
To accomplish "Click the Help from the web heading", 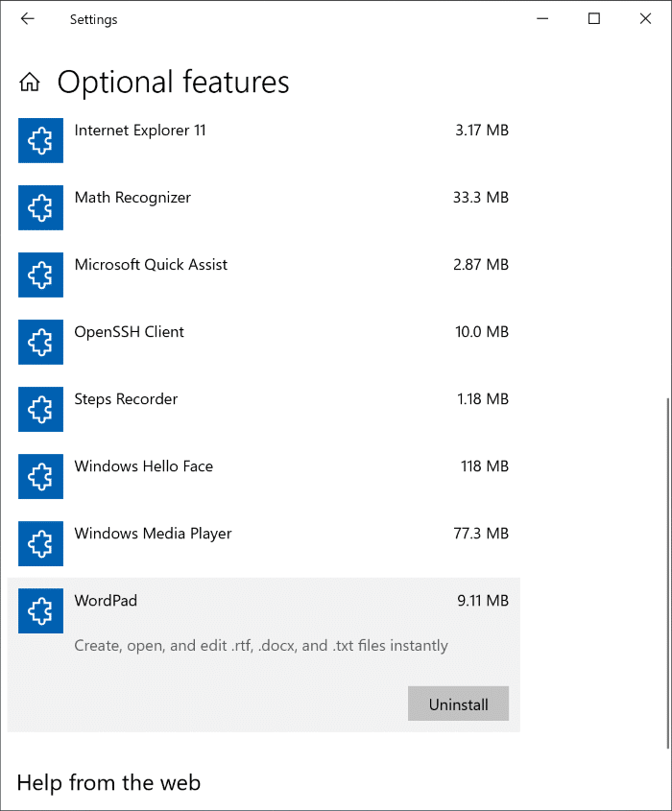I will point(108,782).
